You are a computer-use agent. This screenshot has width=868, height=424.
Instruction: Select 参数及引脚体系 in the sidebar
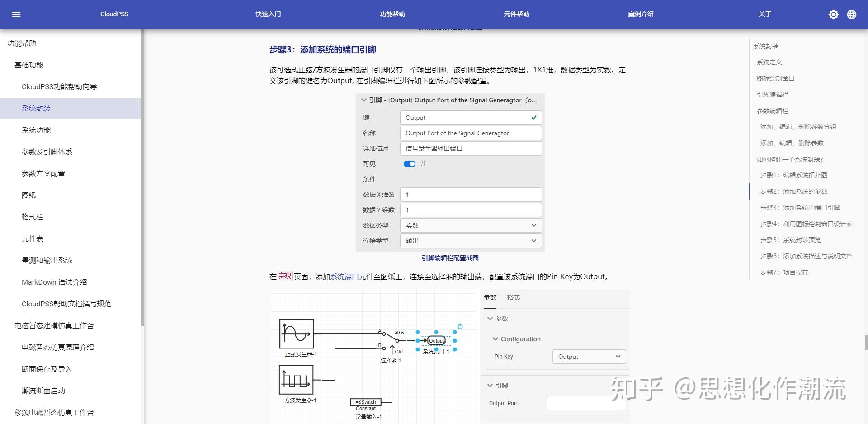(47, 152)
